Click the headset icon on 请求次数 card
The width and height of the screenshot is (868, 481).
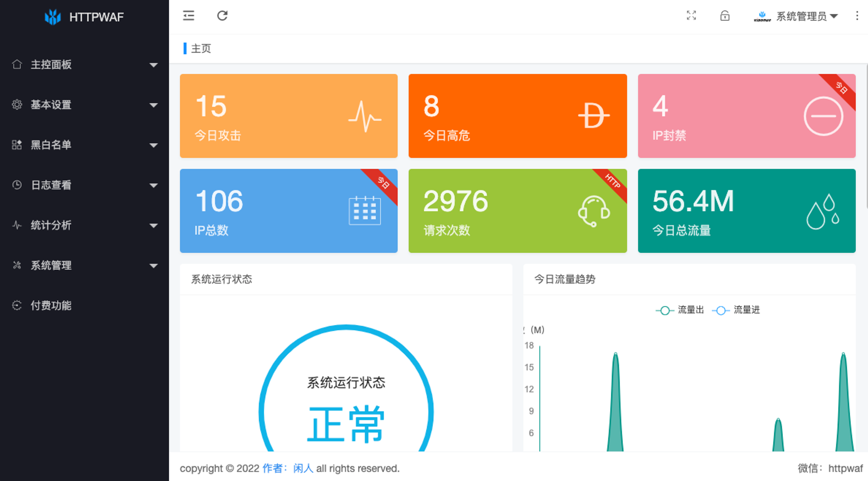[x=594, y=211]
